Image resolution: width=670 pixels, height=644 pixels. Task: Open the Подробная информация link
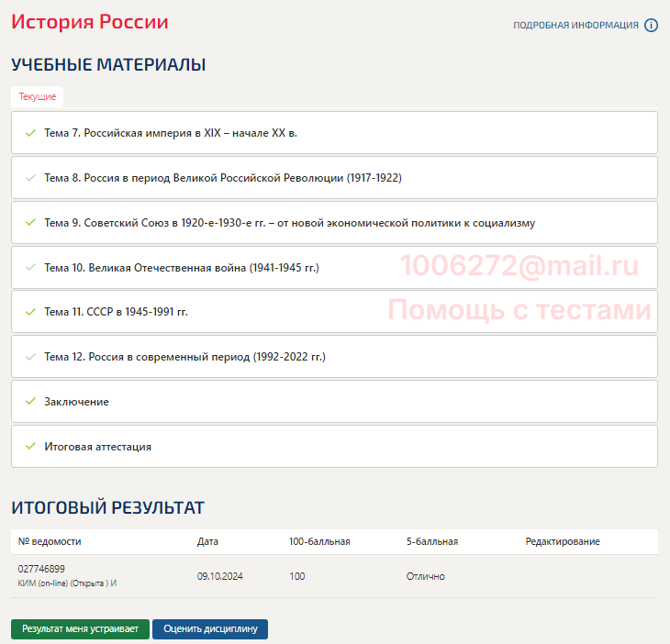pos(575,26)
